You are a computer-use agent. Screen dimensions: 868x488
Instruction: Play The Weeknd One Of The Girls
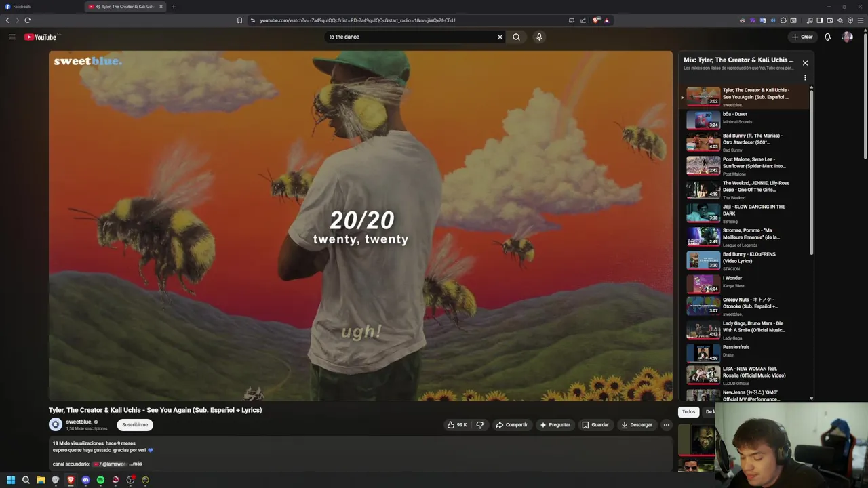pos(746,190)
